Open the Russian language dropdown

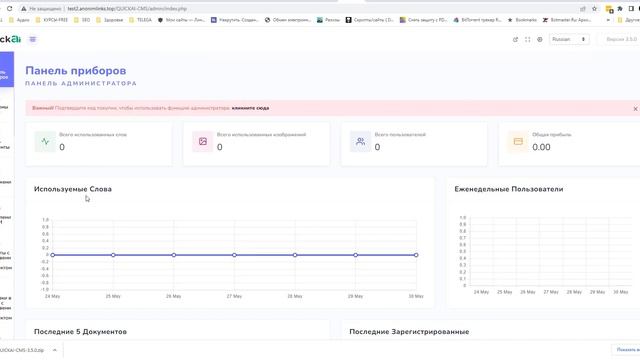pyautogui.click(x=569, y=39)
